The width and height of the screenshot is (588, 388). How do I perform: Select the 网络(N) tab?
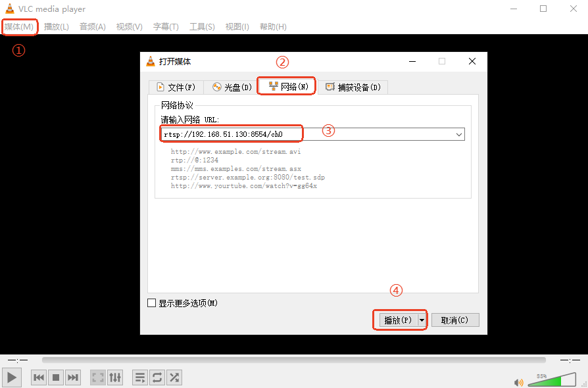coord(287,86)
